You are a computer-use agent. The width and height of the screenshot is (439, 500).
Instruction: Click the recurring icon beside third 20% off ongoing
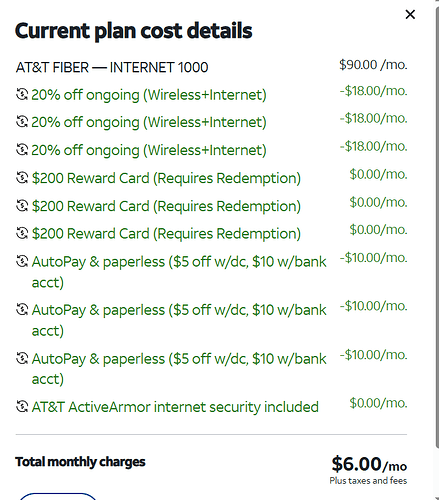(22, 150)
